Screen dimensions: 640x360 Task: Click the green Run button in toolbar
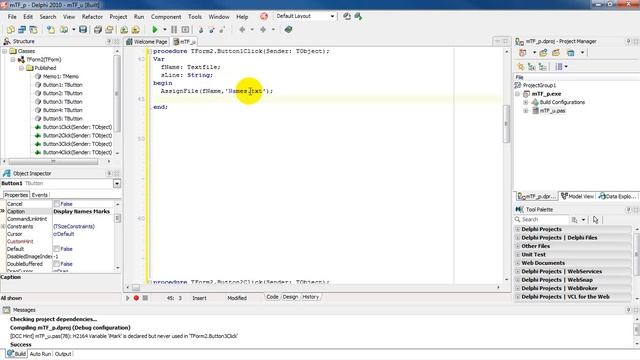155,29
